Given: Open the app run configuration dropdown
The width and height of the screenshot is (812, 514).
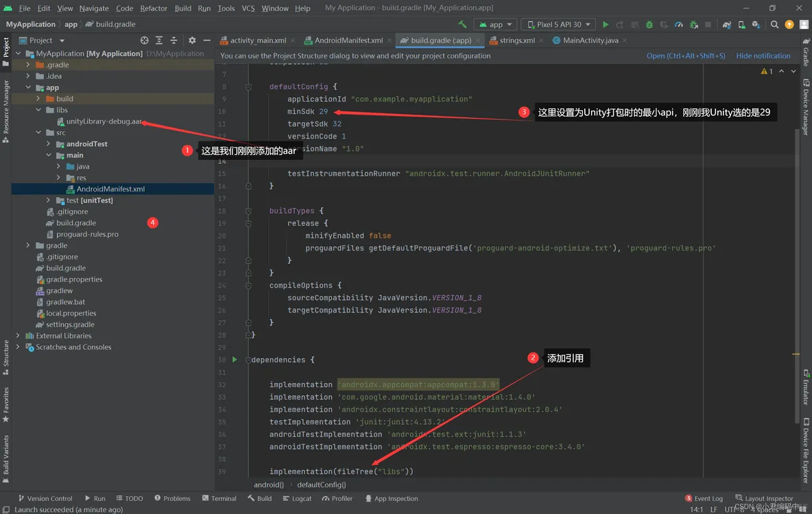Looking at the screenshot, I should point(496,24).
